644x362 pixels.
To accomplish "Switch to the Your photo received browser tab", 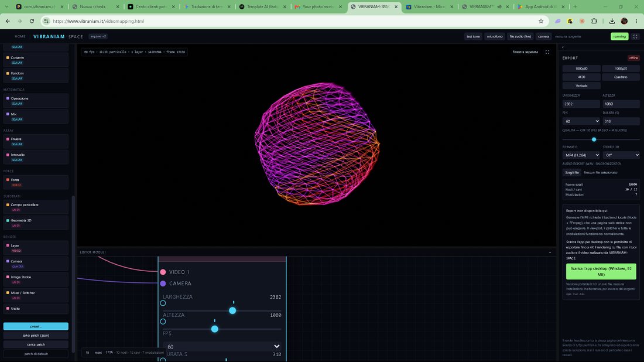I will pos(318,6).
